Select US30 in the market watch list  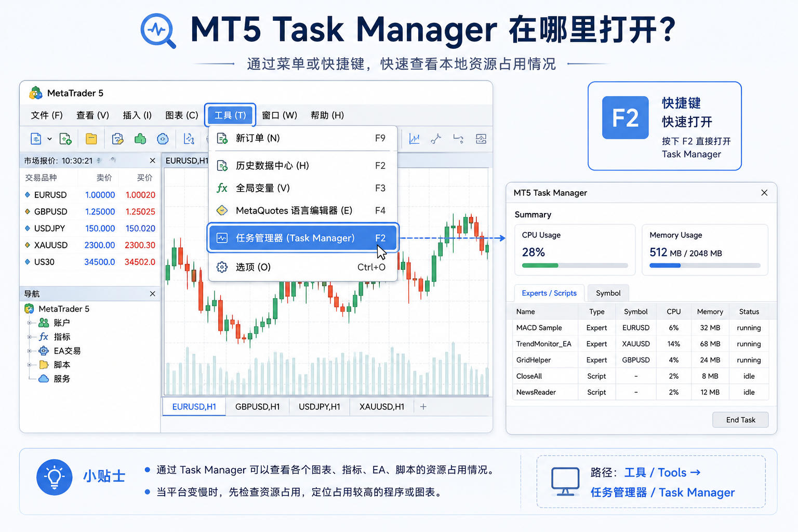(x=90, y=262)
